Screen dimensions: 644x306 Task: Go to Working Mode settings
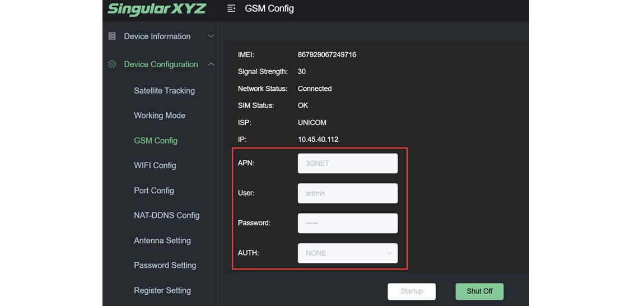[x=160, y=115]
